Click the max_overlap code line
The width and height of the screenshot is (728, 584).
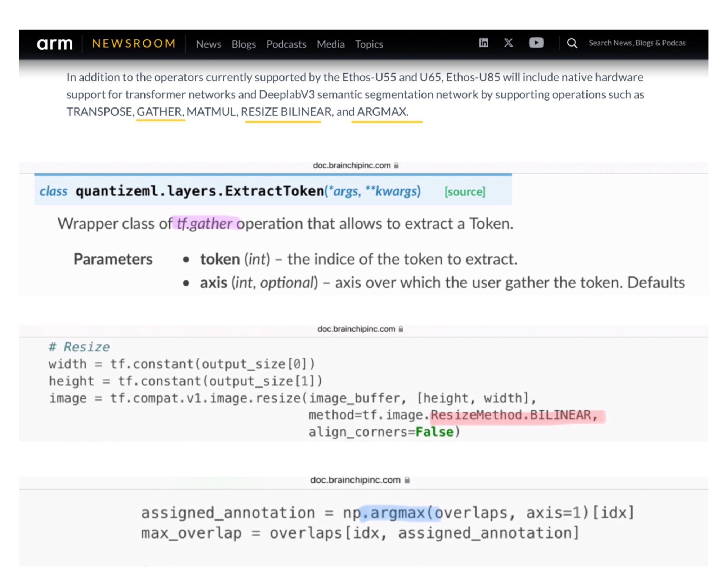point(360,533)
